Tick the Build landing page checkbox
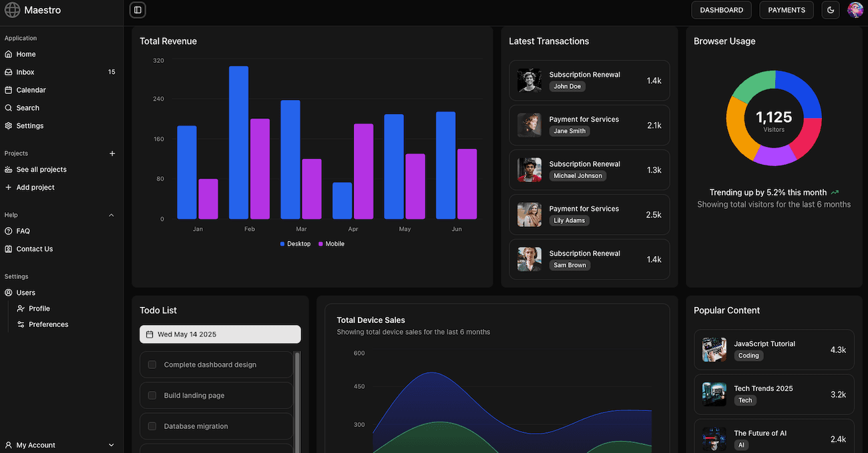Screen dimensions: 868x453 (x=152, y=396)
